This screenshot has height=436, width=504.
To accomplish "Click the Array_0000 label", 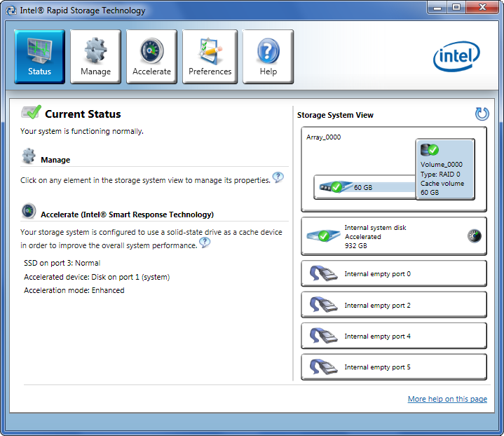I will click(323, 137).
